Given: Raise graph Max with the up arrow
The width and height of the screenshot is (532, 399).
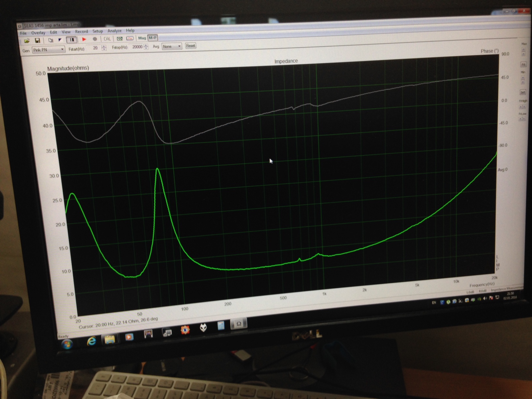Looking at the screenshot, I should [x=524, y=50].
